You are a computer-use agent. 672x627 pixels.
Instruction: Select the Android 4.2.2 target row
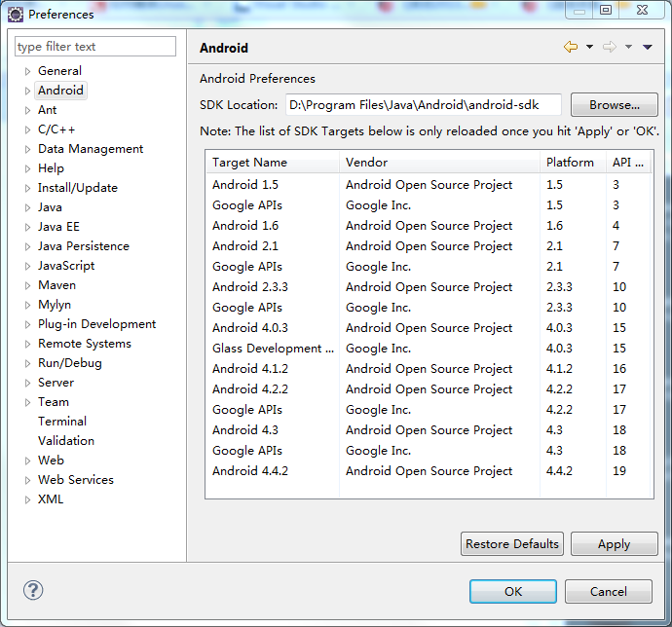[429, 389]
